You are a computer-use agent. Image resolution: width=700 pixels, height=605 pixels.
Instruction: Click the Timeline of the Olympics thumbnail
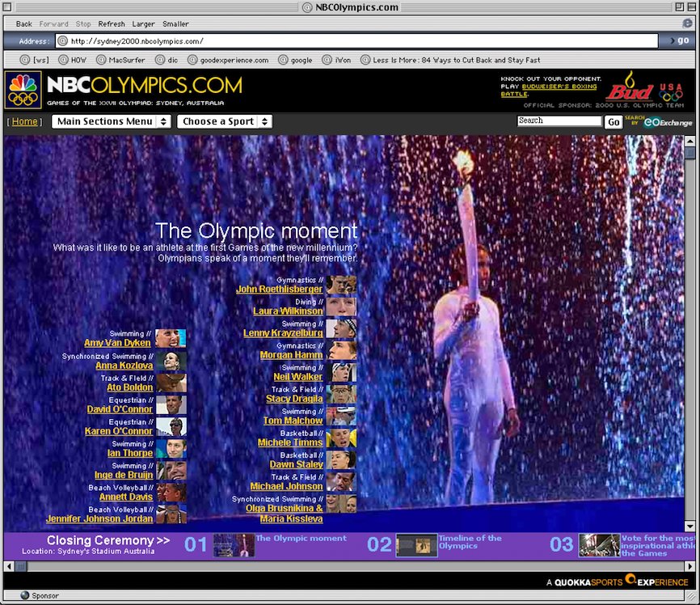tap(416, 545)
